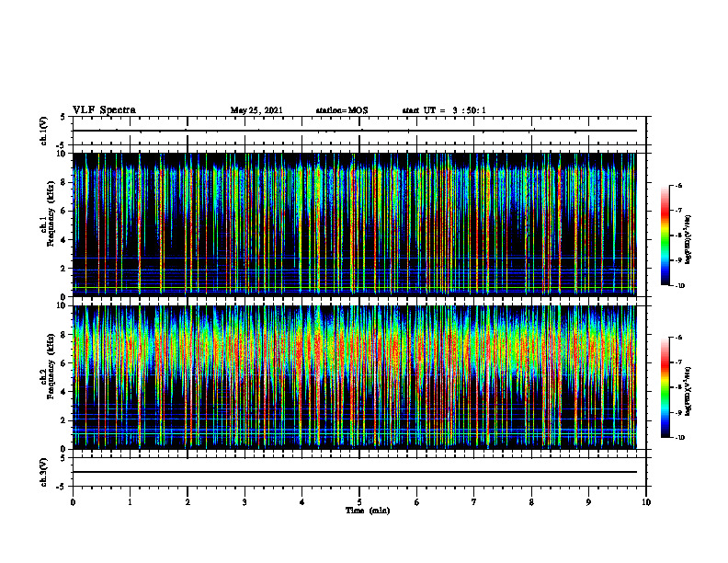Click the '-10' tick on ch.1 colorbar
Viewport: 728px width, 563px height.
(679, 286)
